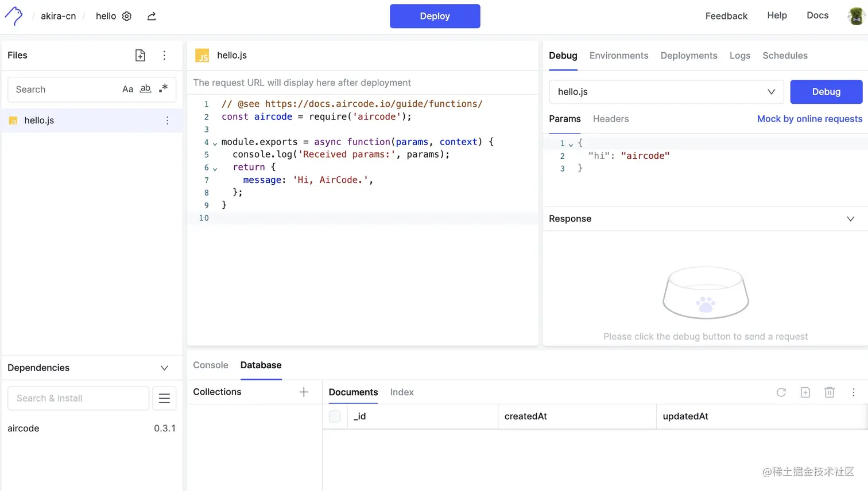This screenshot has height=491, width=868.
Task: Refresh the documents list
Action: pyautogui.click(x=781, y=392)
